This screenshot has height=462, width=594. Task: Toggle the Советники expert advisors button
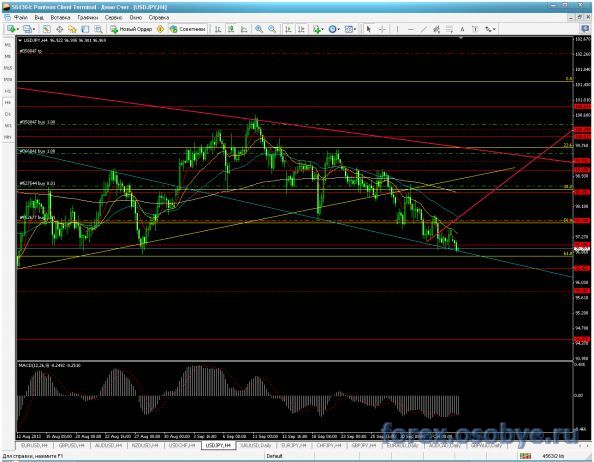tap(188, 29)
